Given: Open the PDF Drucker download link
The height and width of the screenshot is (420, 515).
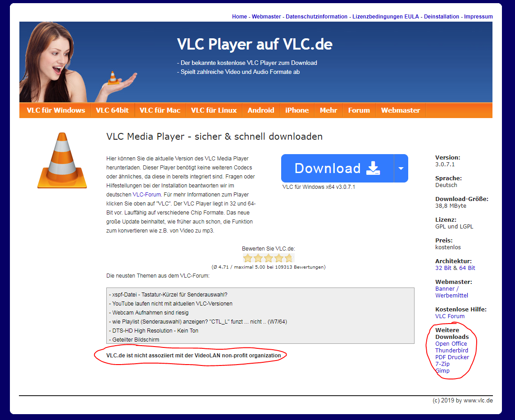Looking at the screenshot, I should (x=452, y=357).
